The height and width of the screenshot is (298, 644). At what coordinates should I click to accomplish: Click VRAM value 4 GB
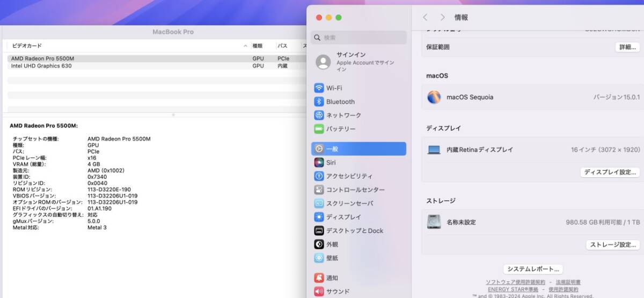pos(94,164)
